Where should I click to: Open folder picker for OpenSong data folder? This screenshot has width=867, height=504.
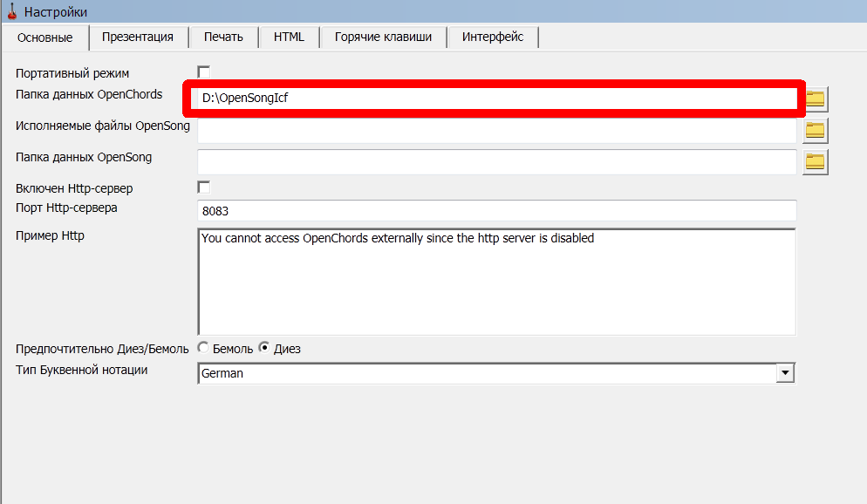(814, 161)
